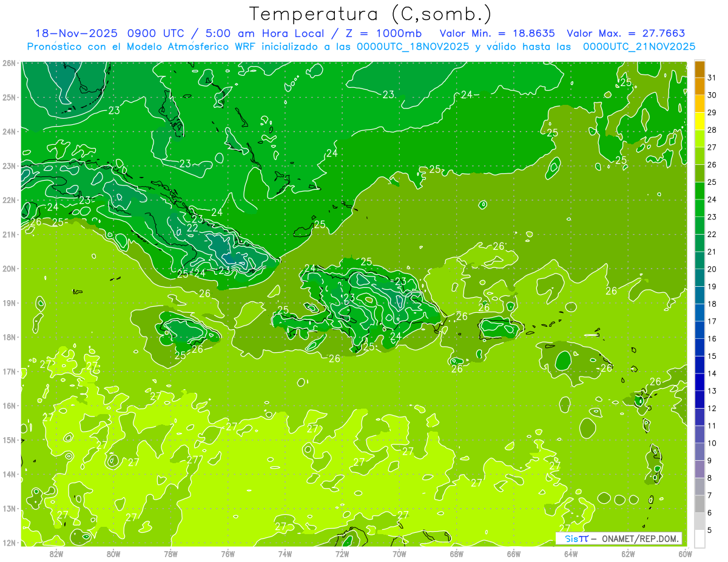Click the 6 label on the color scale

(709, 512)
